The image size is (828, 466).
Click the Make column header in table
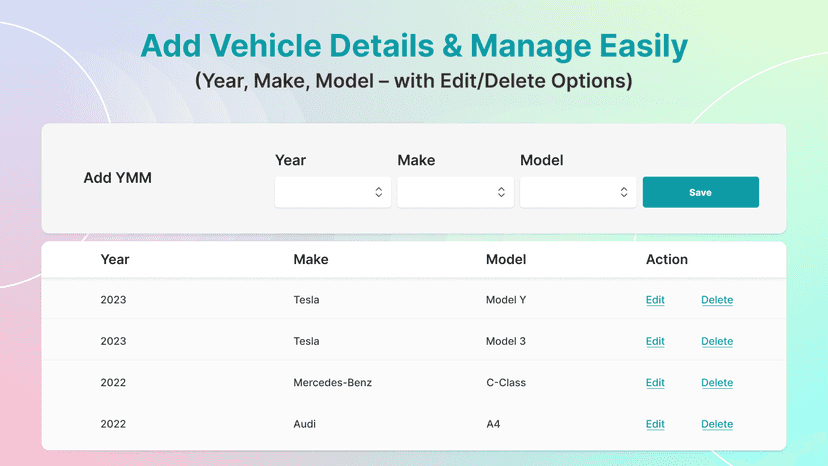tap(310, 259)
